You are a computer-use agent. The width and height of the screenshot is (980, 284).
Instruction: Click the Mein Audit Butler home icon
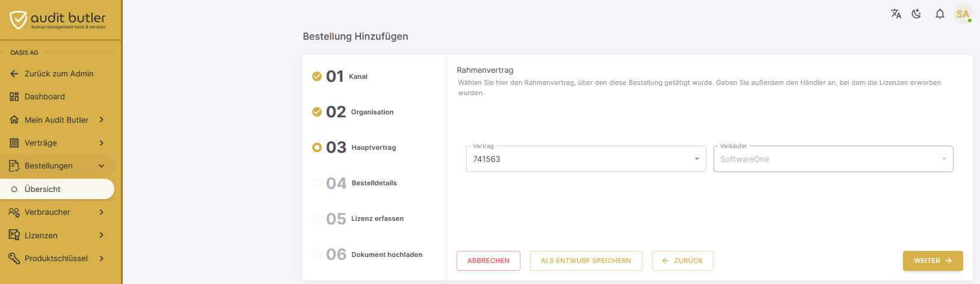[x=14, y=120]
